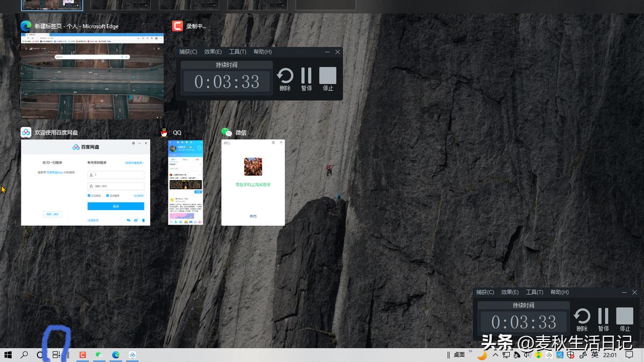Screen dimensions: 644x362
Task: Click 忘记密码 link in Baidu Netdisk
Action: click(x=139, y=195)
